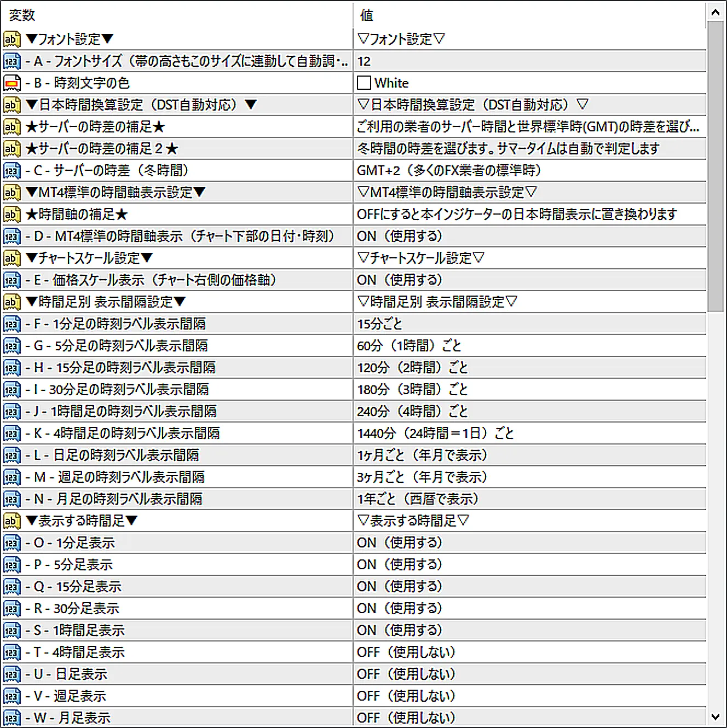
Task: Toggle the OFF value for U - 日足表示
Action: click(529, 674)
